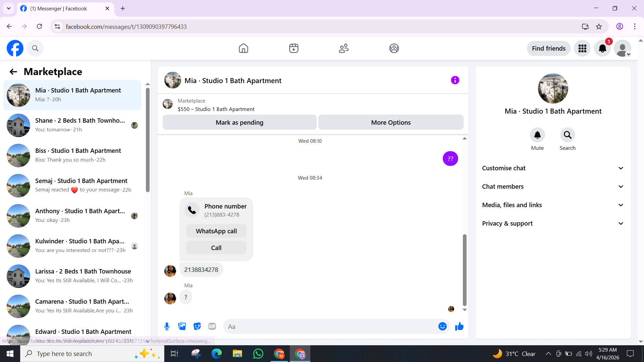The height and width of the screenshot is (362, 644).
Task: Expand Media, files and links section
Action: point(553,205)
